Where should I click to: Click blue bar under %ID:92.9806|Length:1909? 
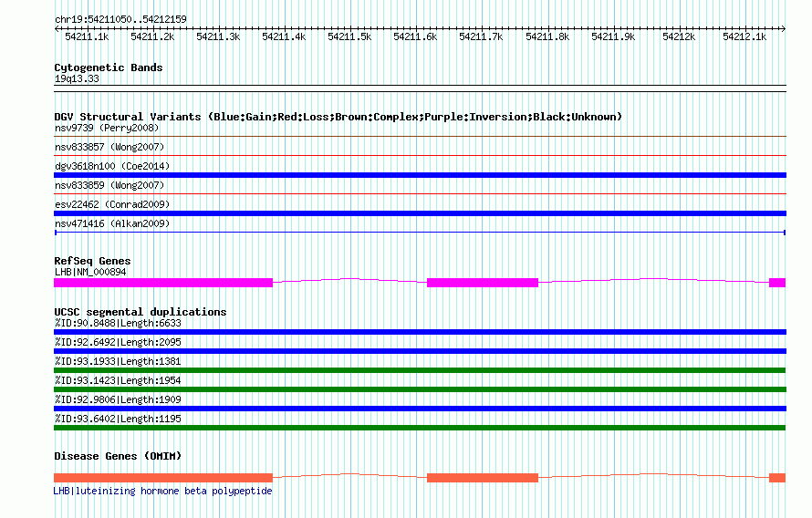click(420, 409)
